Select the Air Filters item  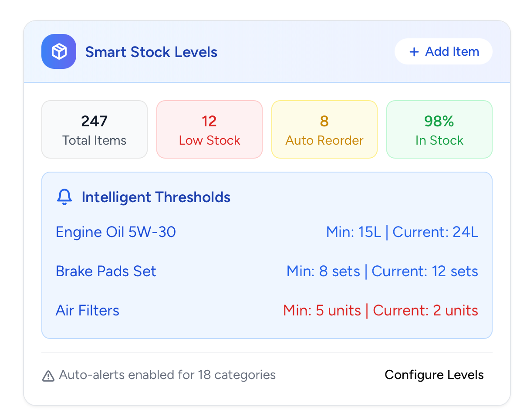[x=88, y=311]
